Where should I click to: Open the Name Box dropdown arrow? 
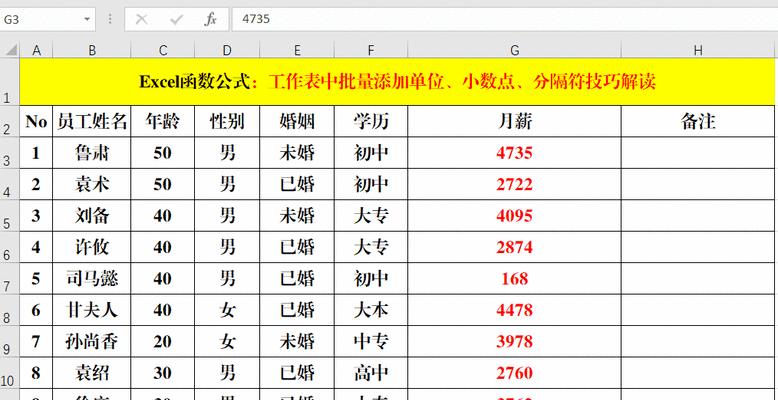(87, 19)
